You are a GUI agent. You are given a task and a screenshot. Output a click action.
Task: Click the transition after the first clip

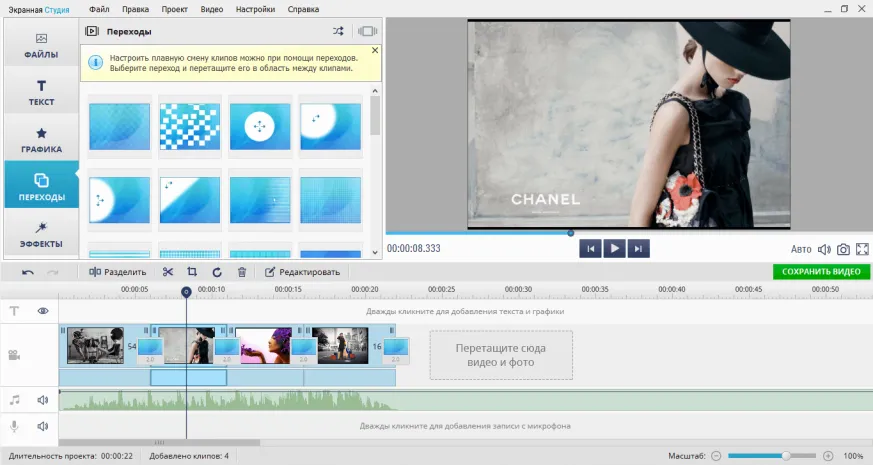coord(150,350)
